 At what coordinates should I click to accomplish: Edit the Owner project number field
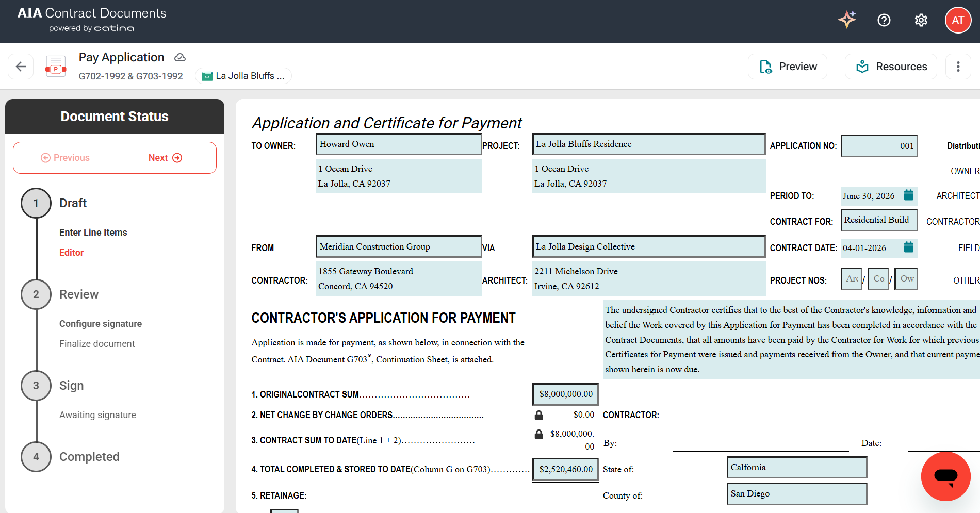click(906, 279)
